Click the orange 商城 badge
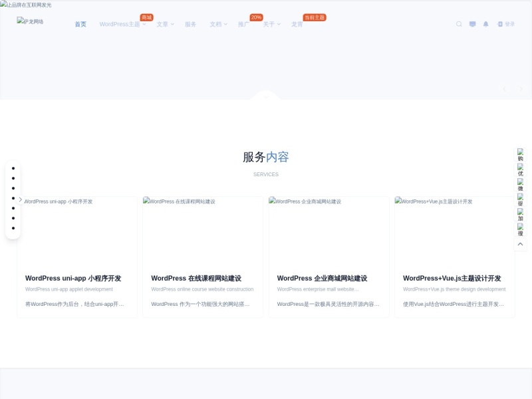Viewport: 532px width, 399px height. pyautogui.click(x=146, y=17)
